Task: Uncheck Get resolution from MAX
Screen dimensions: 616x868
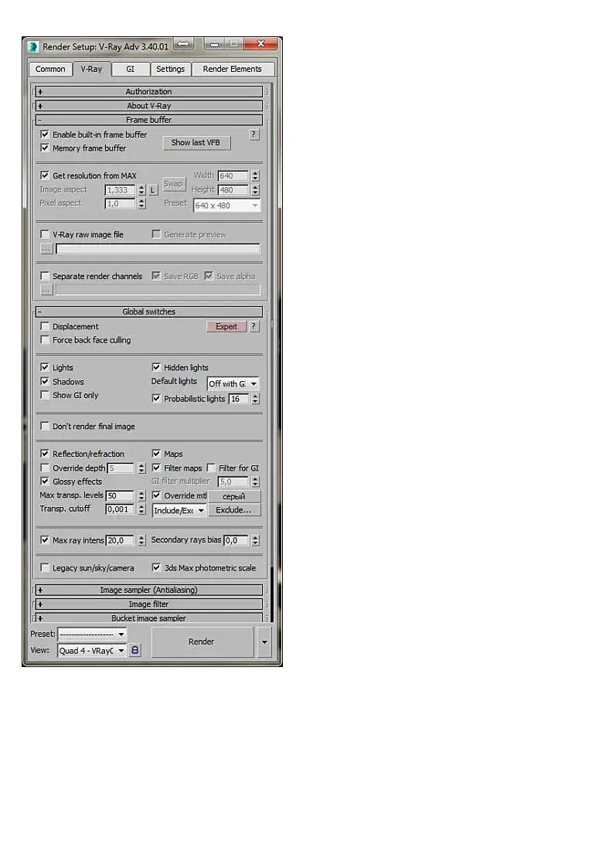Action: pos(45,175)
